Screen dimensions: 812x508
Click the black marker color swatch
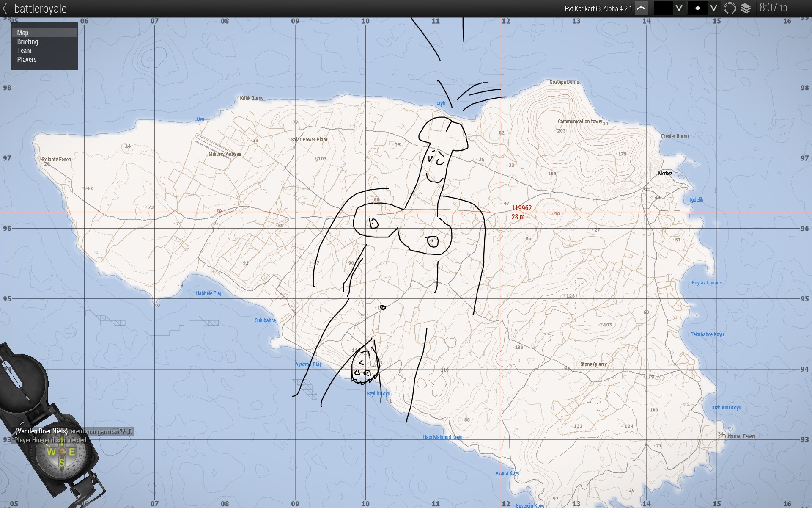coord(663,8)
